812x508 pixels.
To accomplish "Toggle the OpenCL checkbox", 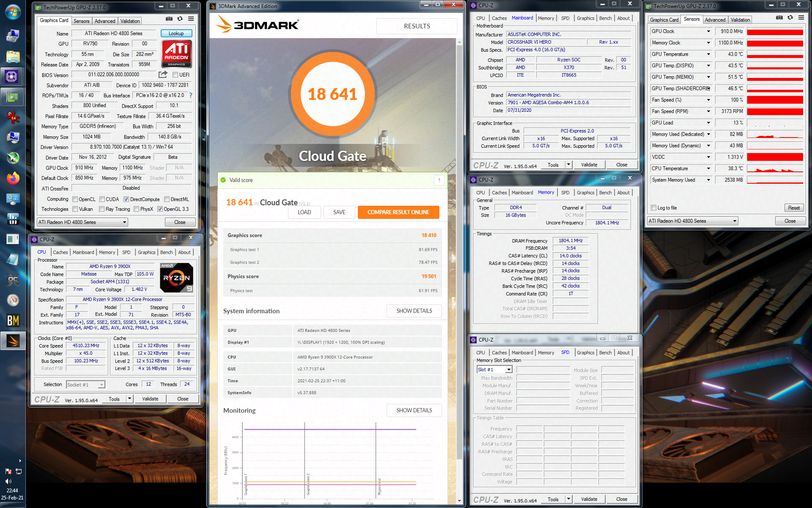I will (x=75, y=199).
